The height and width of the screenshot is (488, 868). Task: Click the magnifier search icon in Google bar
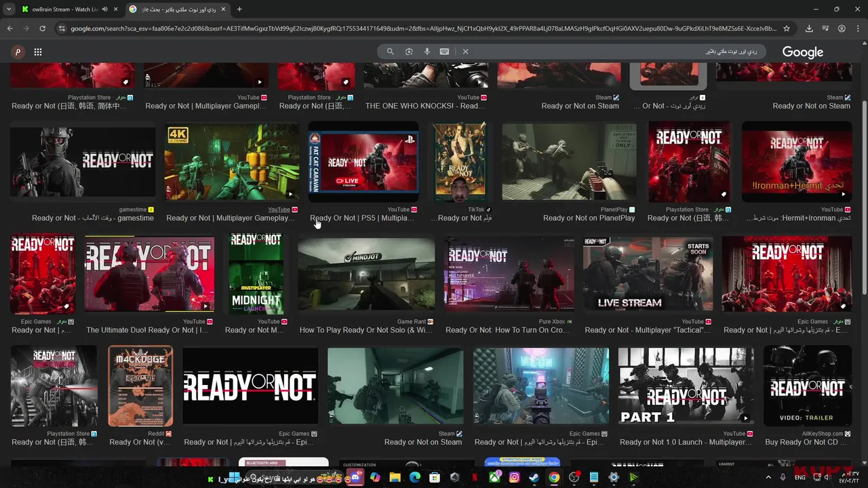(390, 52)
